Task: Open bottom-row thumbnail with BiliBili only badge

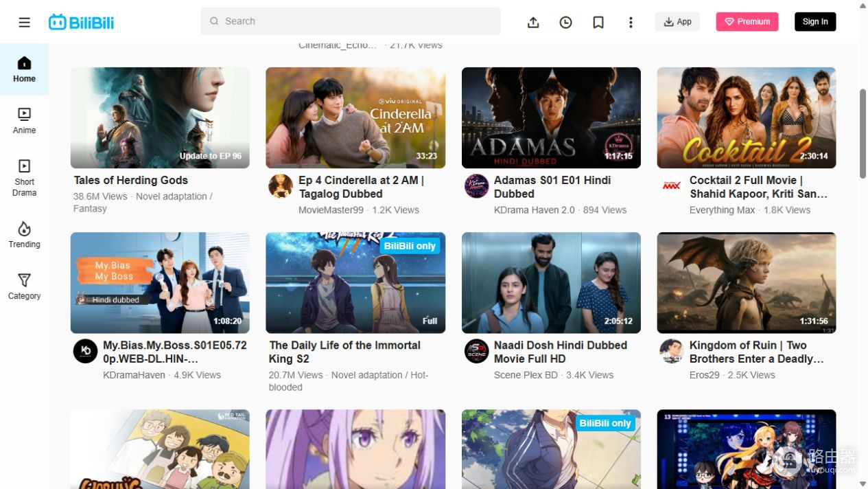Action: pos(551,449)
